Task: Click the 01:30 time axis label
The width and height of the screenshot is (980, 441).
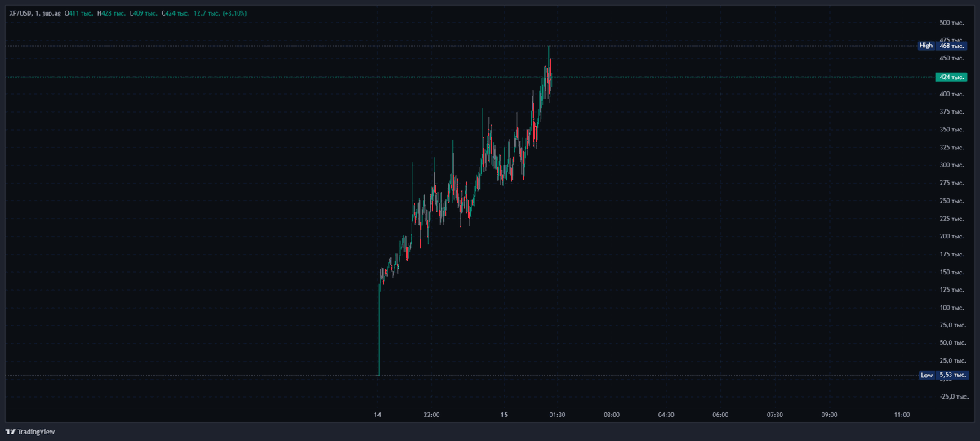Action: point(558,416)
